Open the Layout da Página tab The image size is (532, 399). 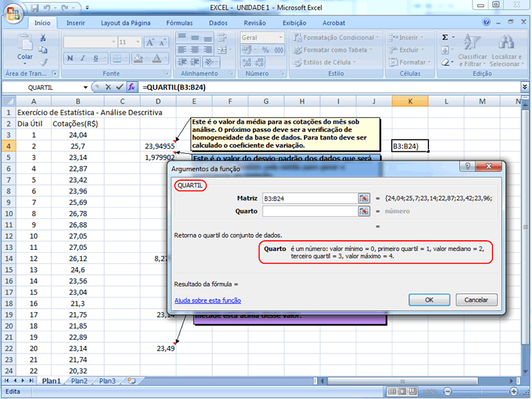point(126,23)
